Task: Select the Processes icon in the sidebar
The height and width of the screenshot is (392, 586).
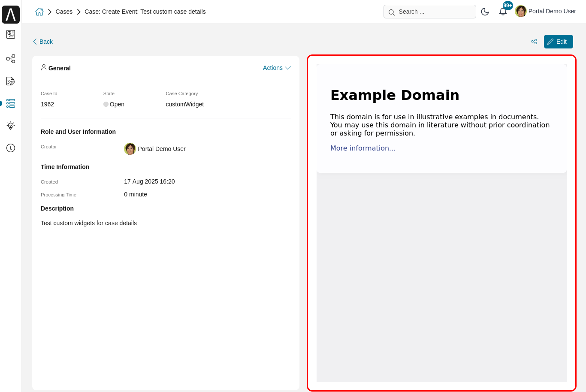Action: 10,59
